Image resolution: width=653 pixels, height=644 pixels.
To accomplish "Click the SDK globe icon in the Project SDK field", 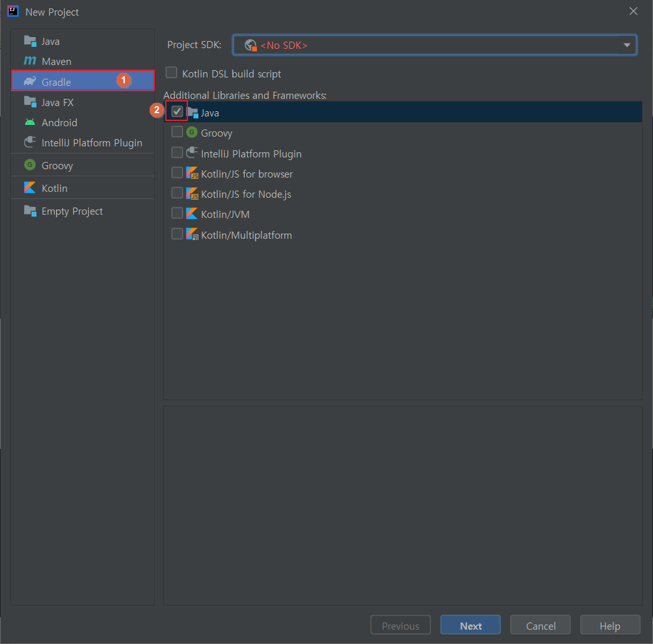I will (250, 45).
